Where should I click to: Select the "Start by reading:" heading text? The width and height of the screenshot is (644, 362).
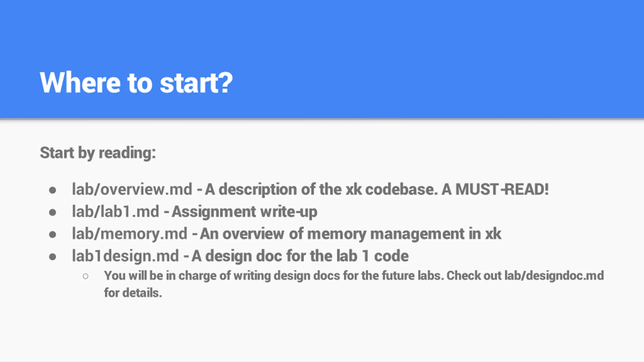coord(98,153)
